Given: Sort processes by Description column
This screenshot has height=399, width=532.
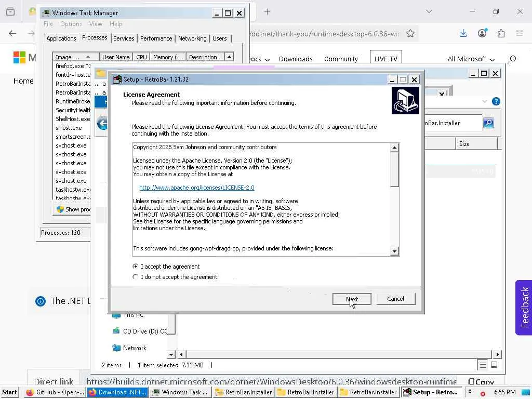Looking at the screenshot, I should coord(205,57).
